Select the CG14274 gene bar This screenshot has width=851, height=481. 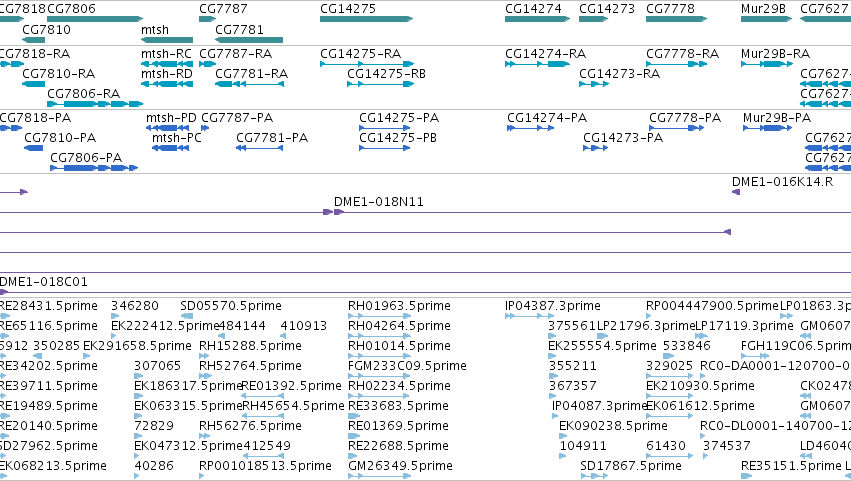point(537,19)
